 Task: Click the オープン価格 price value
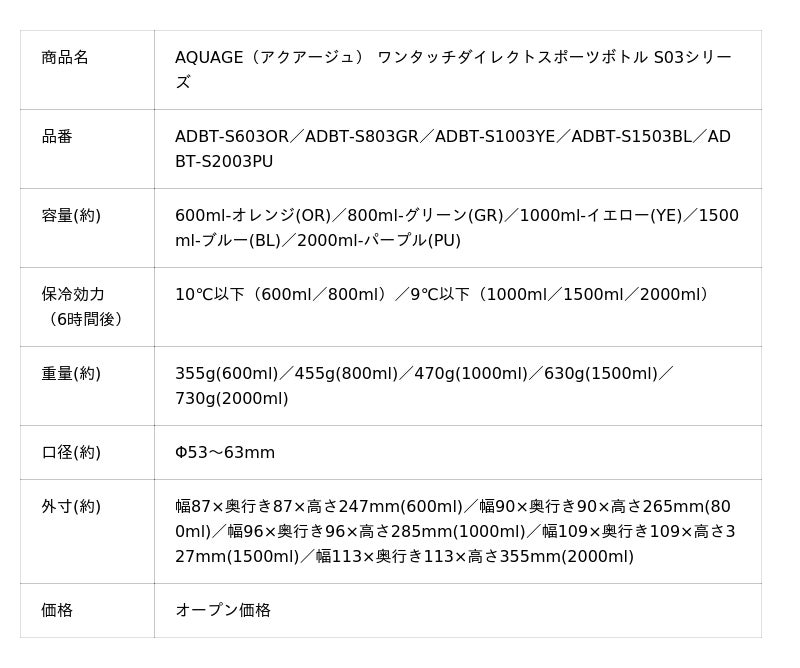click(x=223, y=610)
